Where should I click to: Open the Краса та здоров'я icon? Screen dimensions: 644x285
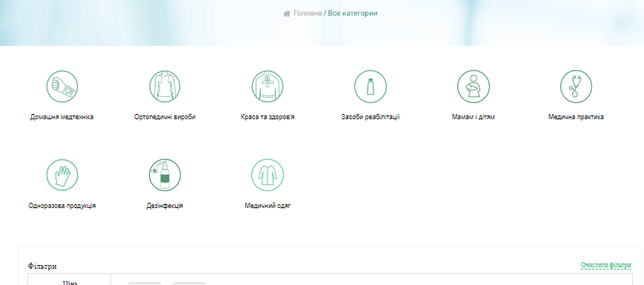tap(268, 87)
